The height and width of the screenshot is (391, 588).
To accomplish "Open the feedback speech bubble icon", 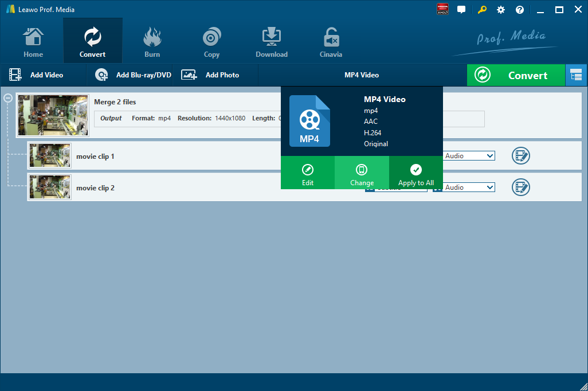I will [461, 10].
